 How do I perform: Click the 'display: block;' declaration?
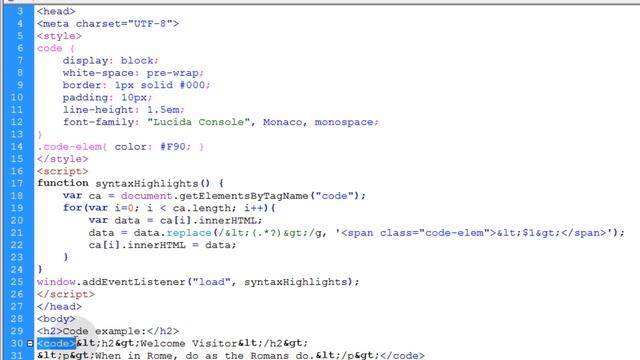pos(111,60)
